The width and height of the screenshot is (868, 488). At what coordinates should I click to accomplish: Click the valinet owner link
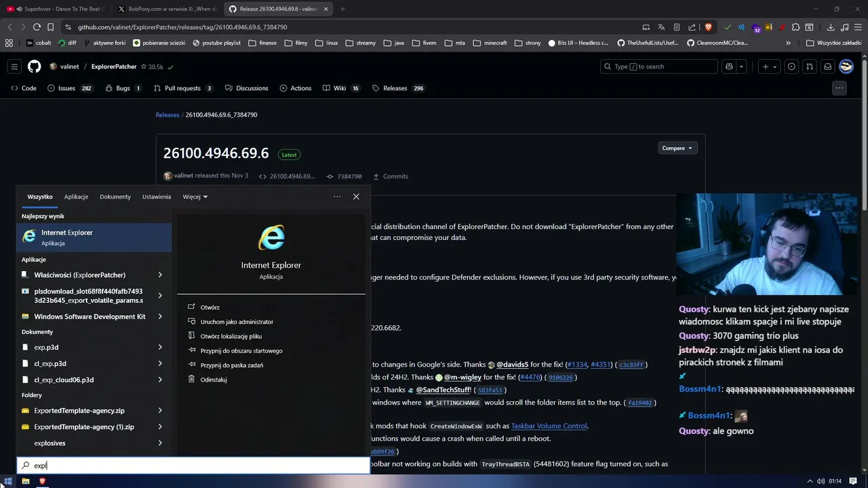(x=69, y=66)
